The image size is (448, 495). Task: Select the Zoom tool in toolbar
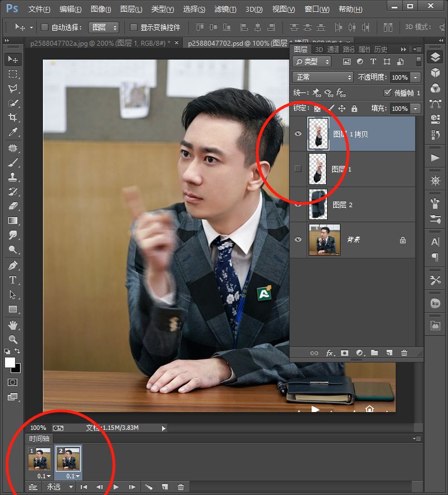click(12, 339)
